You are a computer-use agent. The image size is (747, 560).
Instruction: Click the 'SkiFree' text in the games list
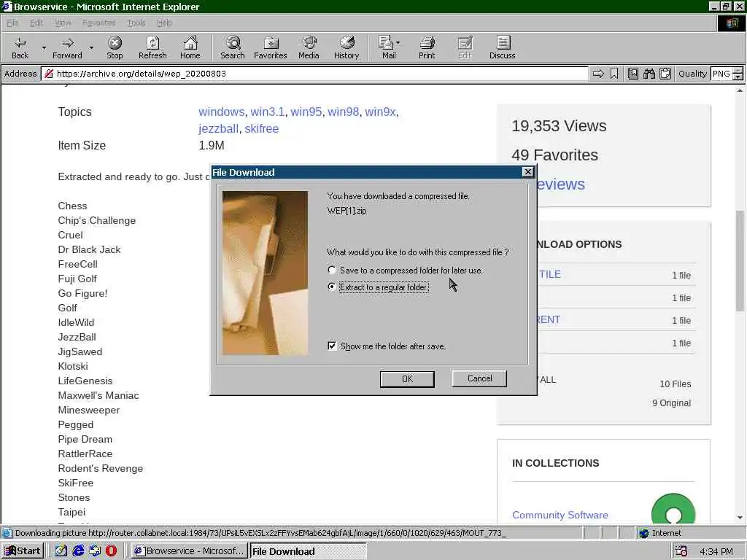pos(76,483)
